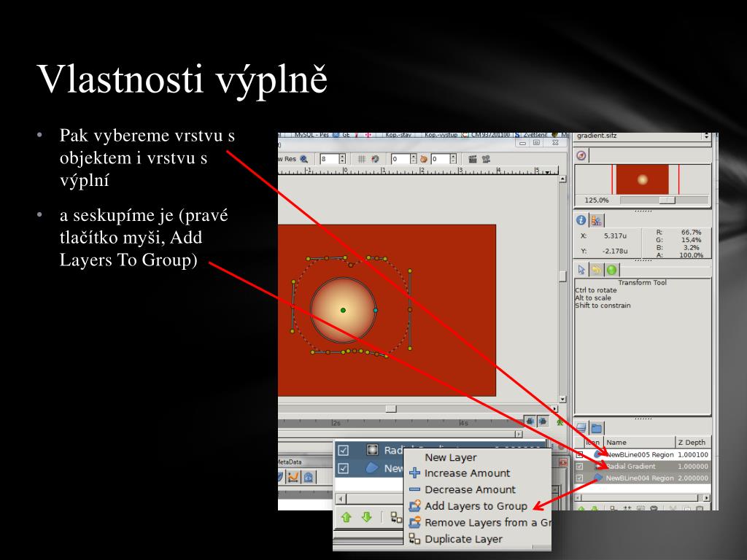This screenshot has width=747, height=560.
Task: Click the second keyframe lock icon near timeline
Action: pyautogui.click(x=542, y=421)
